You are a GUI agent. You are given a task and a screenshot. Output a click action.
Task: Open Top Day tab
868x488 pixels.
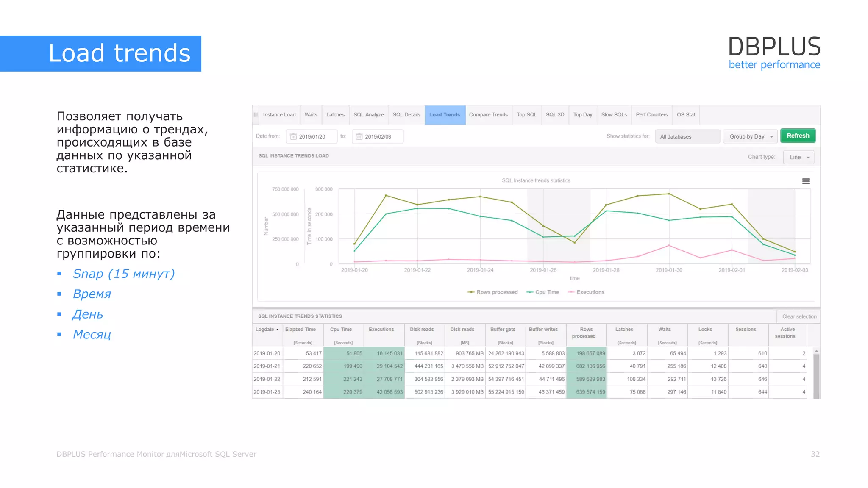(583, 115)
